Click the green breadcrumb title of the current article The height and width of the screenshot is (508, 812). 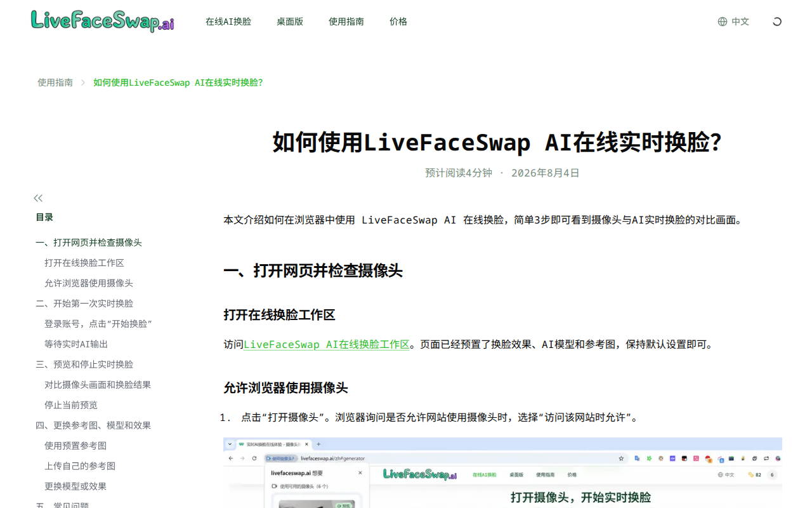178,83
